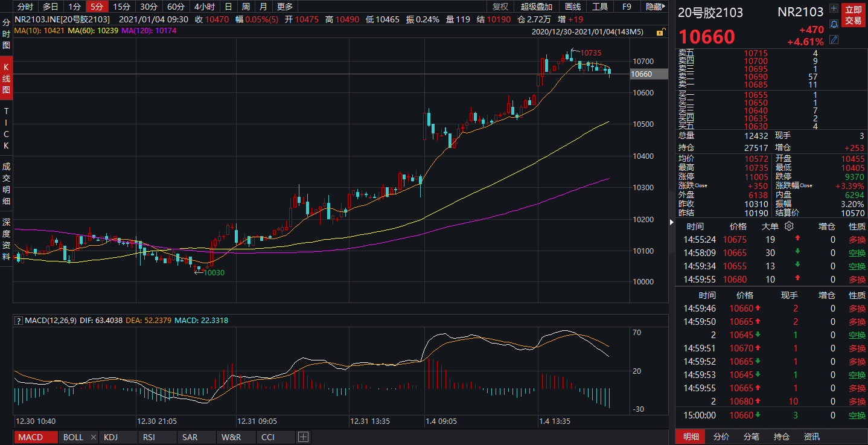This screenshot has width=868, height=445.
Task: Click sell-one 卖一 price 10685
Action: coord(756,85)
